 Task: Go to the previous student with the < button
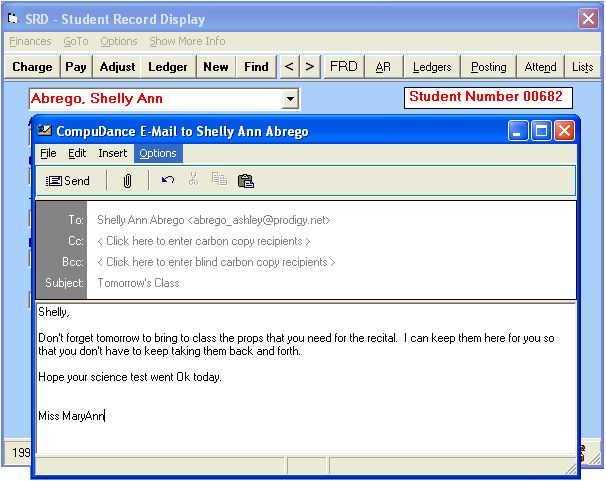[x=289, y=67]
